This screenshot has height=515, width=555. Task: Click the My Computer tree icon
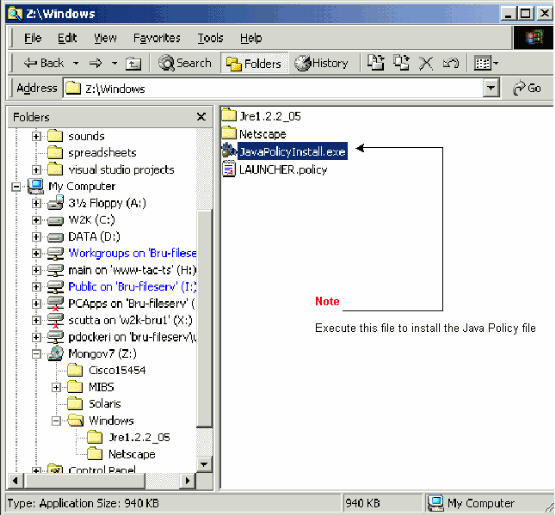(x=36, y=186)
